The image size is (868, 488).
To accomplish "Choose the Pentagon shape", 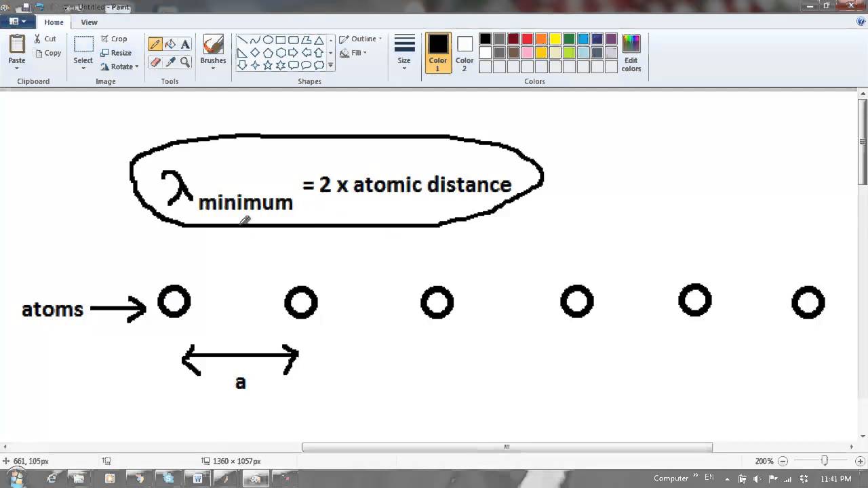I will coord(268,53).
